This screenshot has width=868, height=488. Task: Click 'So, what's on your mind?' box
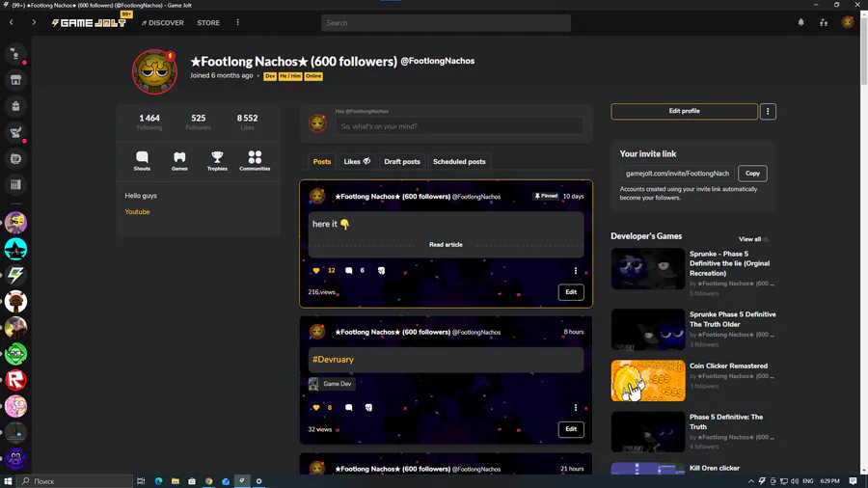point(459,126)
